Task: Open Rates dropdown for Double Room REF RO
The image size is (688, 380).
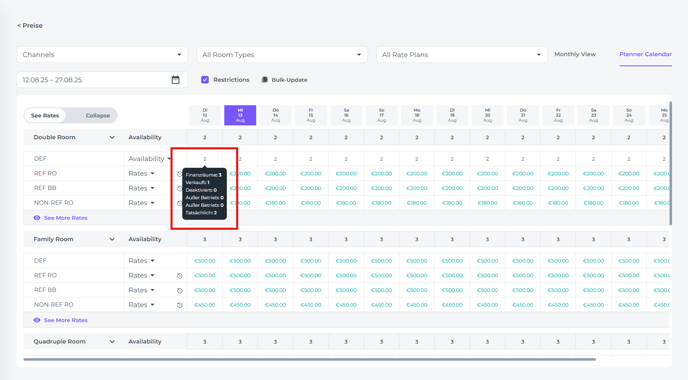Action: pyautogui.click(x=141, y=173)
